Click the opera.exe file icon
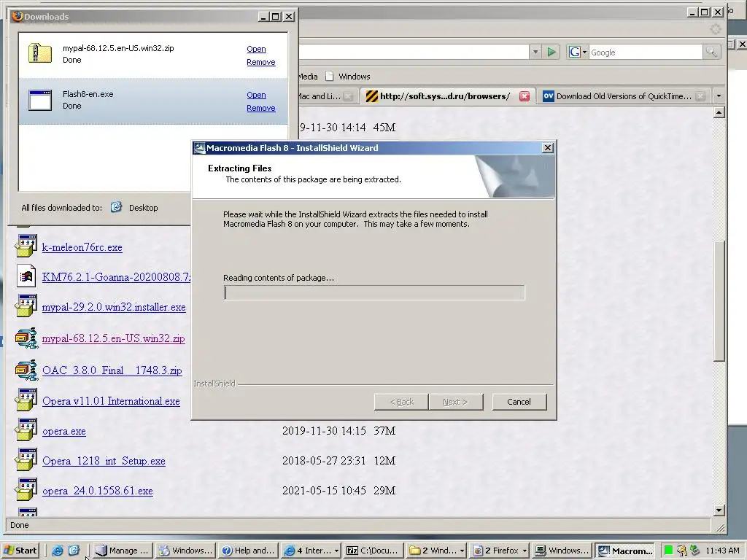 pos(26,430)
